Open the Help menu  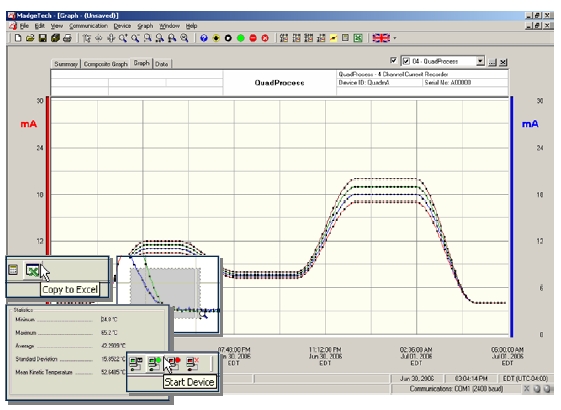(x=191, y=26)
